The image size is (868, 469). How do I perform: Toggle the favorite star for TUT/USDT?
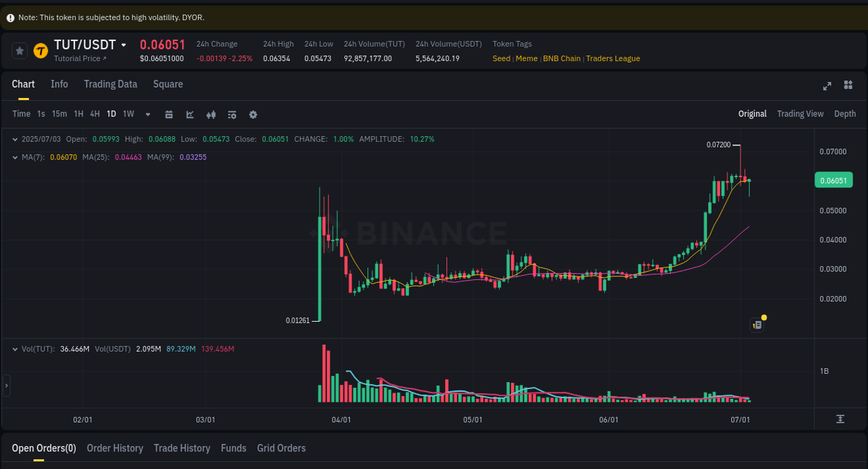click(19, 51)
